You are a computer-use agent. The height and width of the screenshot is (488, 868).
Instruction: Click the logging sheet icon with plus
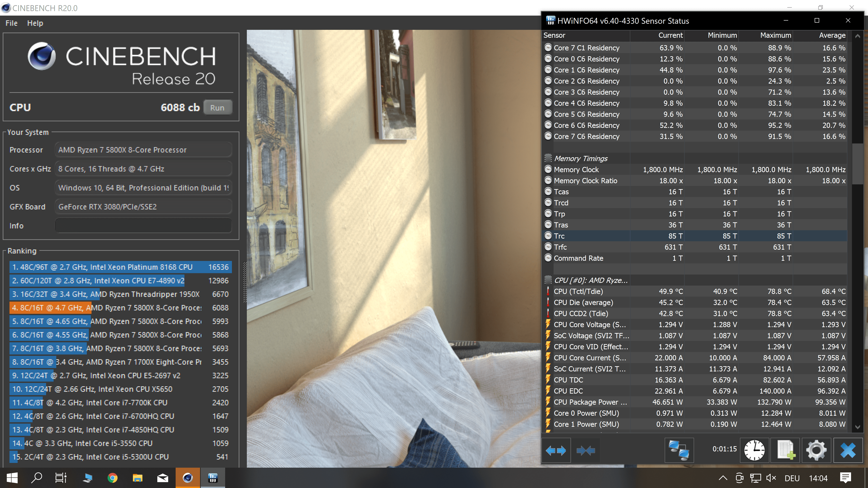click(x=785, y=450)
